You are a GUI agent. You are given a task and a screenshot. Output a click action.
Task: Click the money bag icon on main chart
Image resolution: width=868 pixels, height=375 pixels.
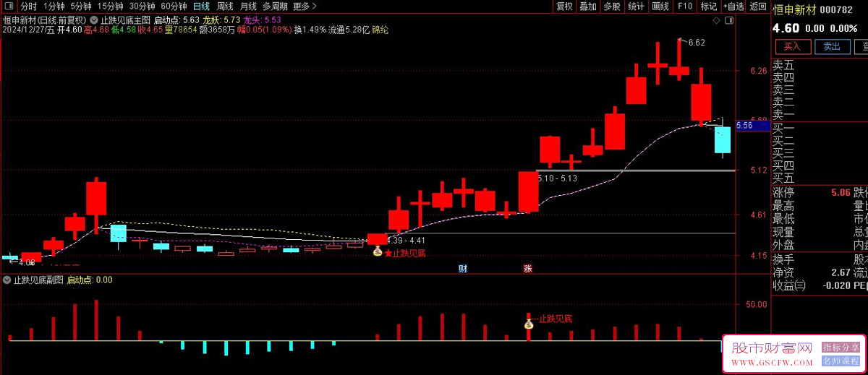pos(377,251)
